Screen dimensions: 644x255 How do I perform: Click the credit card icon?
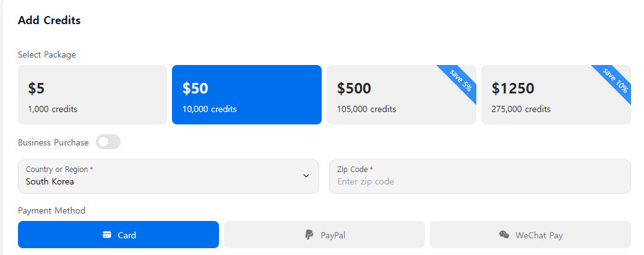pos(107,235)
